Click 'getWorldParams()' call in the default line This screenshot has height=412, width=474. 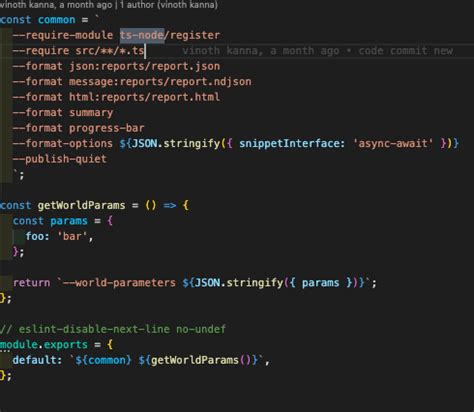click(201, 360)
